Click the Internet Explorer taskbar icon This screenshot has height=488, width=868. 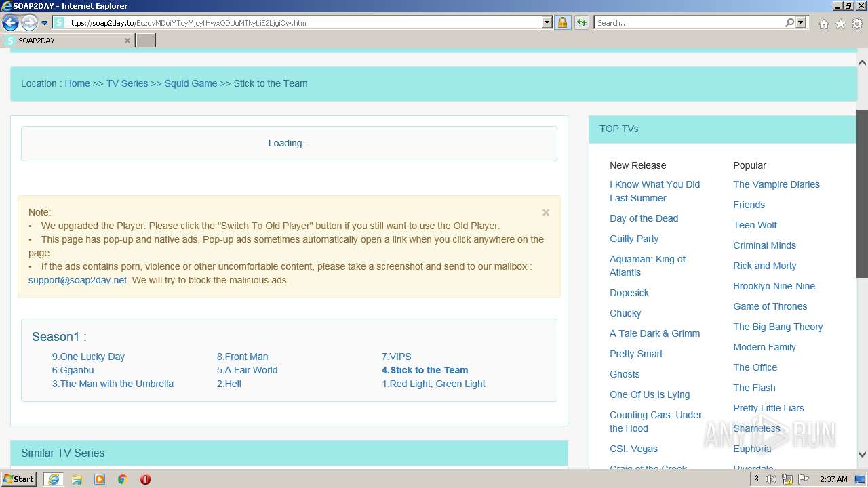pyautogui.click(x=54, y=479)
